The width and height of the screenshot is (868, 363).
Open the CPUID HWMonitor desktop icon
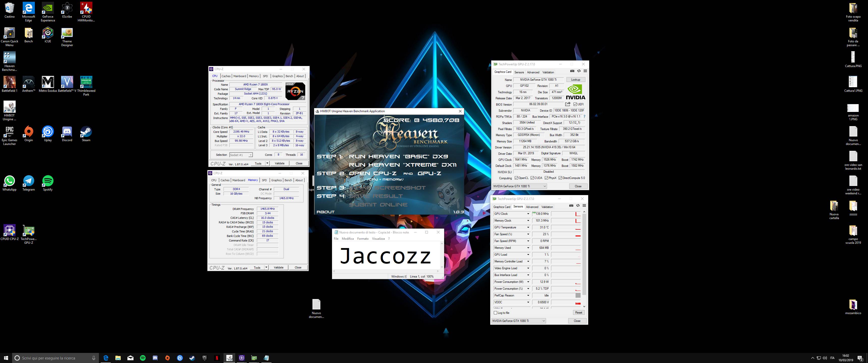point(86,12)
